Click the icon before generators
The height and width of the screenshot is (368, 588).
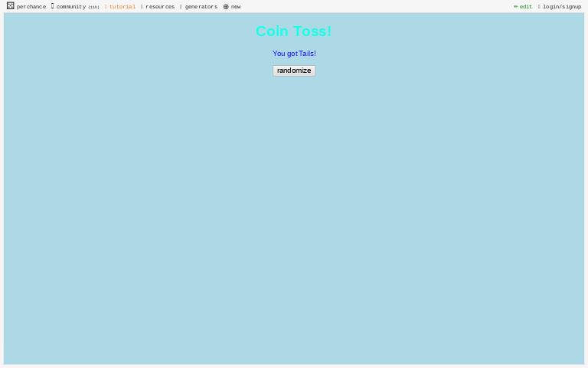pos(181,6)
